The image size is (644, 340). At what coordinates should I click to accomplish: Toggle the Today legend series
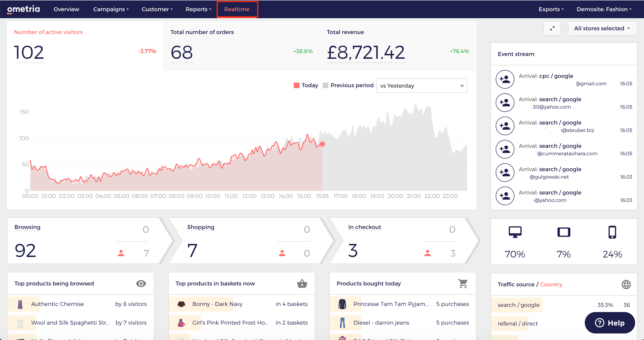306,85
